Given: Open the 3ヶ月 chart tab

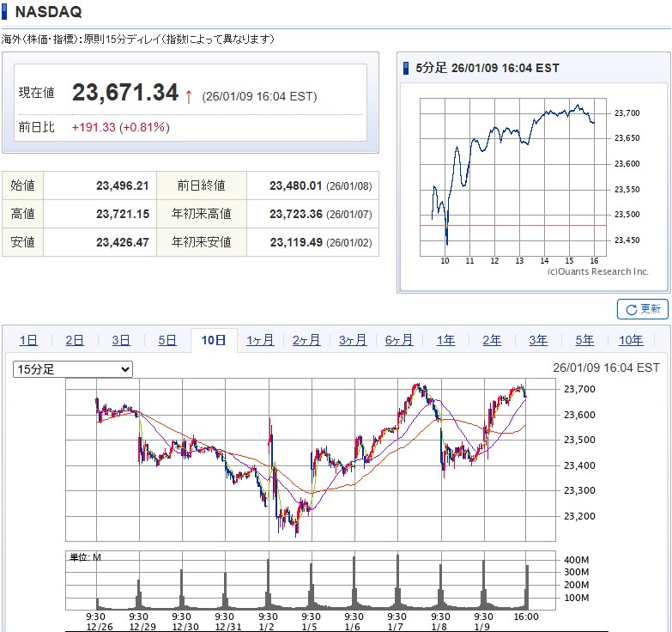Looking at the screenshot, I should click(x=353, y=340).
